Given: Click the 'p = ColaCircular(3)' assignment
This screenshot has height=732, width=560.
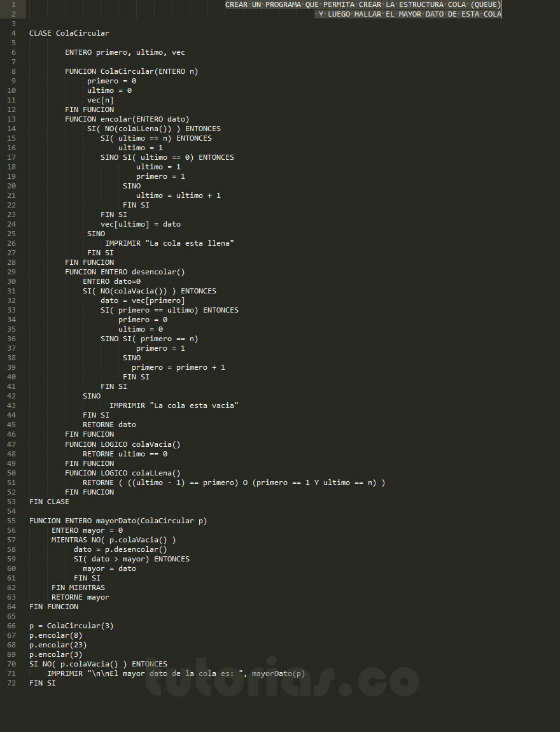Looking at the screenshot, I should pyautogui.click(x=71, y=626).
